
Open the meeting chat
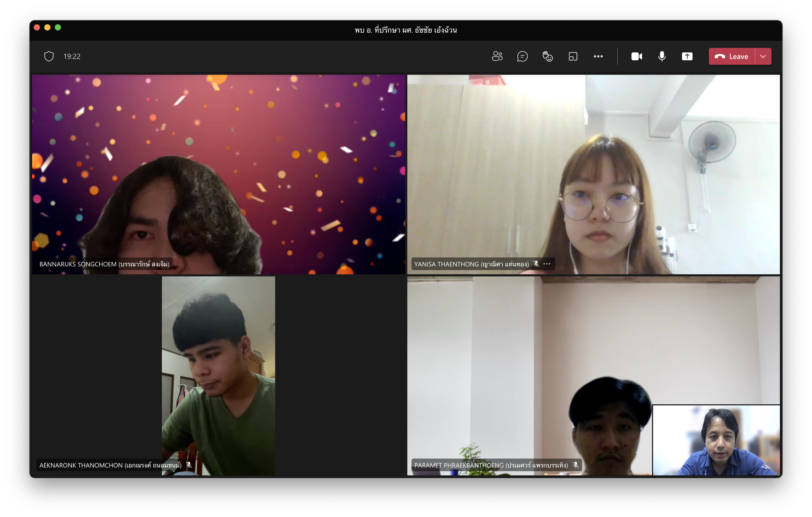click(522, 56)
